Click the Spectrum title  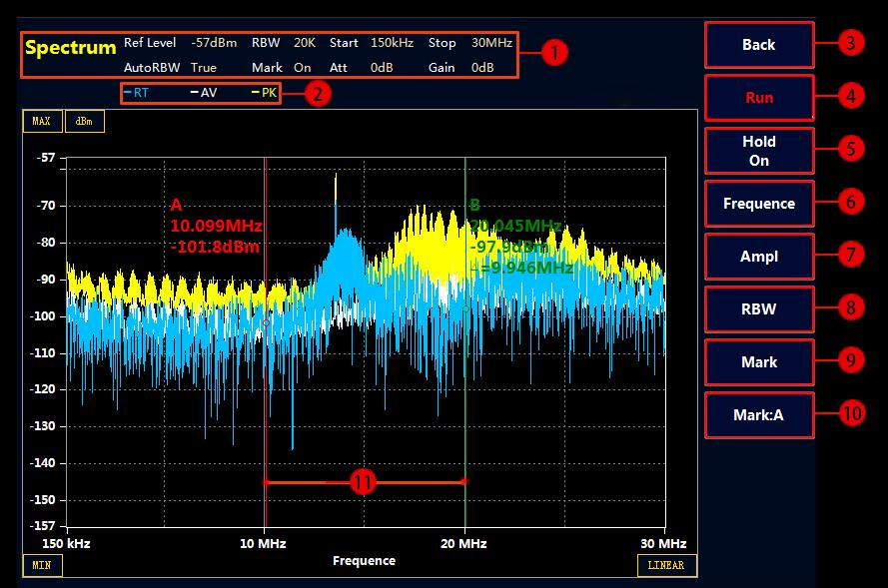pyautogui.click(x=70, y=48)
